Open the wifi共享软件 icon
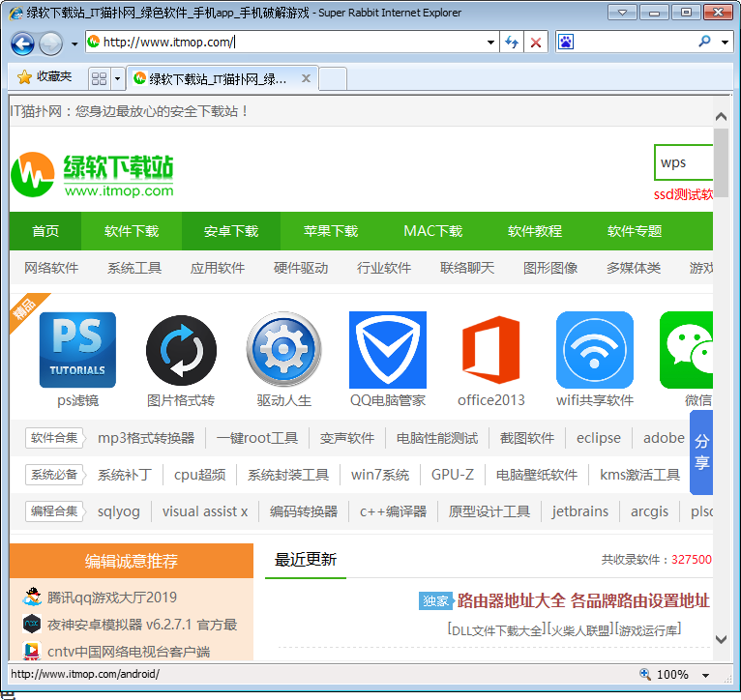The image size is (741, 700). [594, 350]
